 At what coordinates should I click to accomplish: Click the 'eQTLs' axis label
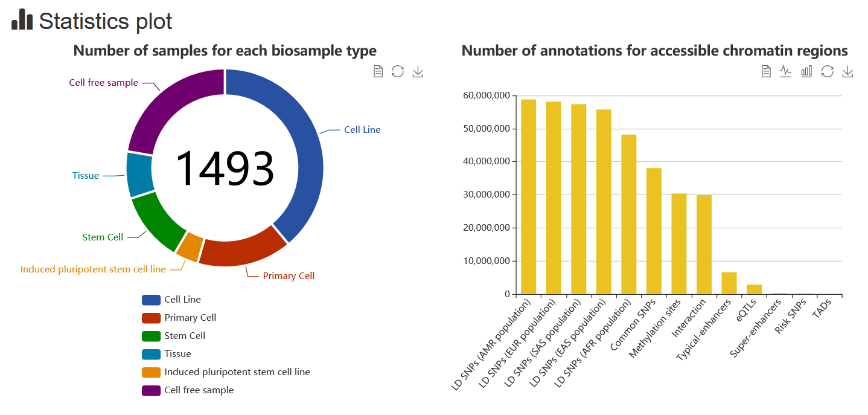coord(747,310)
